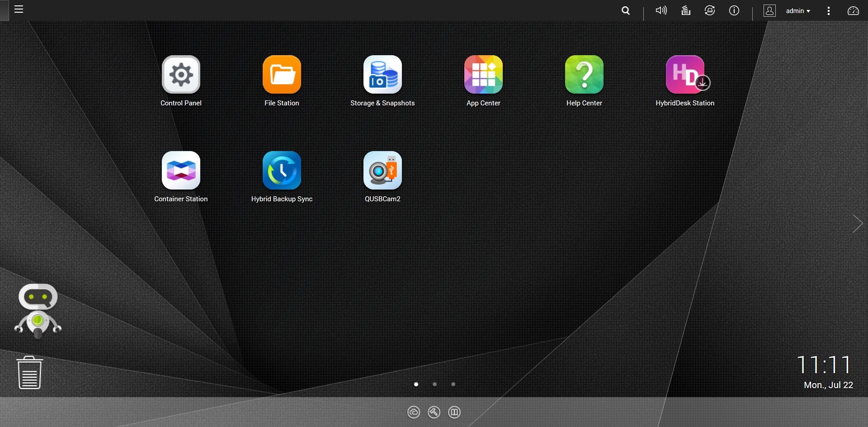Open the dashboard gauge icon
Viewport: 868px width, 427px height.
click(x=853, y=11)
